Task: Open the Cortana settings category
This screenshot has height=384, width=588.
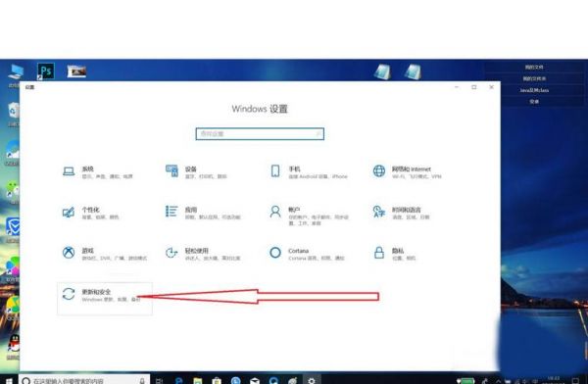Action: coord(307,254)
